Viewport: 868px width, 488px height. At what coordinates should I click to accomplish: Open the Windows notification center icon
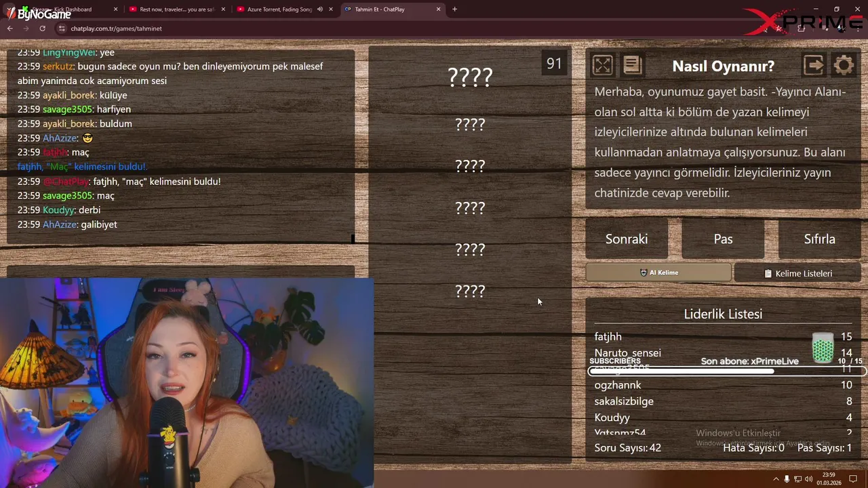pos(853,479)
